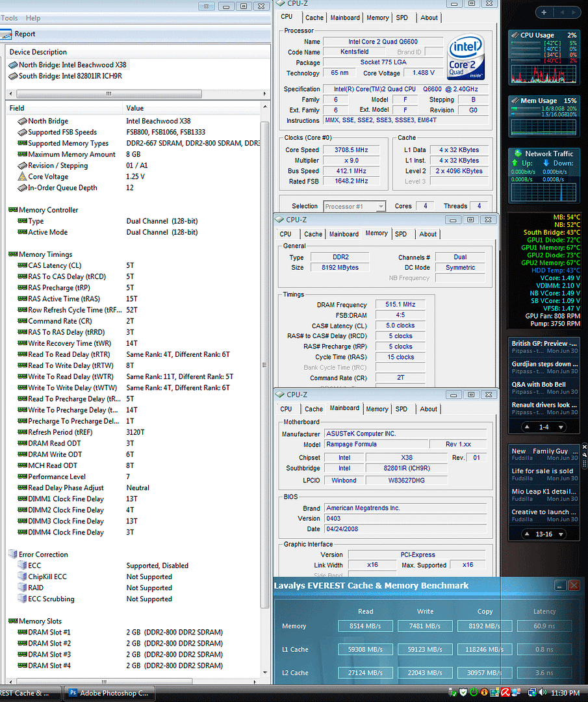588x702 pixels.
Task: Click the ChipKill ECC row icon
Action: pyautogui.click(x=22, y=576)
